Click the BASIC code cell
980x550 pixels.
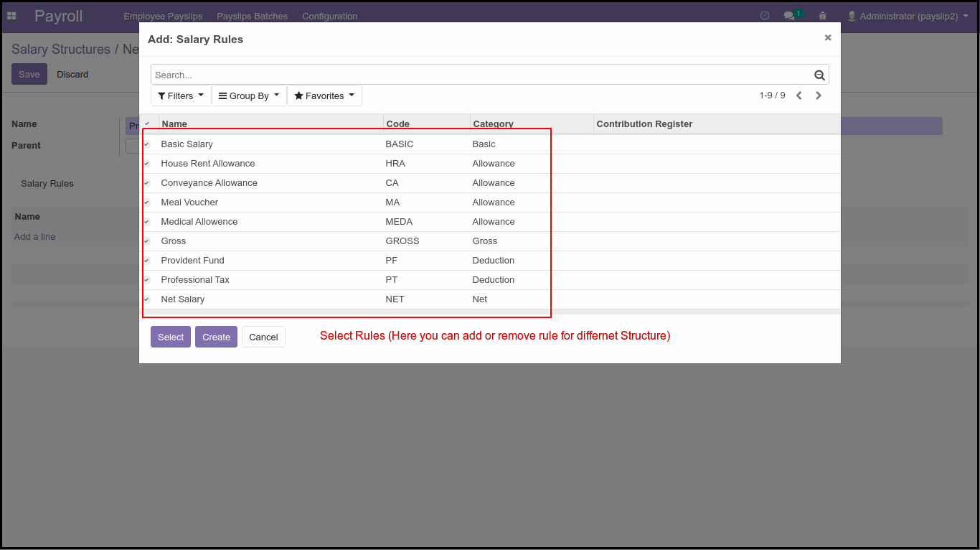point(400,144)
